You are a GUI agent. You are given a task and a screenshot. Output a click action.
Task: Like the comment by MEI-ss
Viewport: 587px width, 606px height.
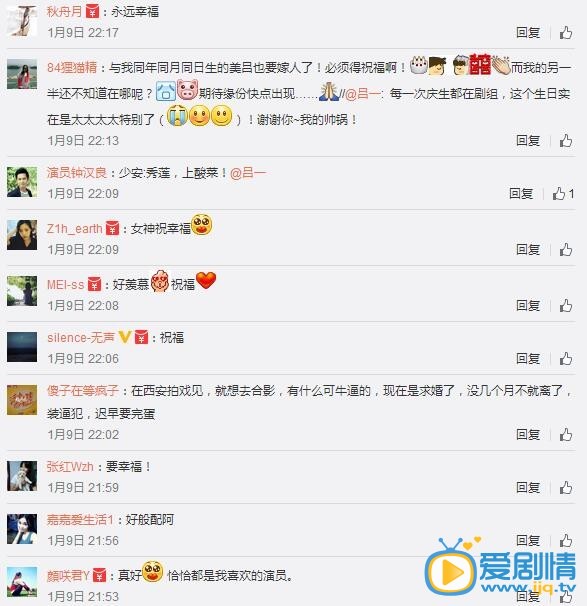566,306
